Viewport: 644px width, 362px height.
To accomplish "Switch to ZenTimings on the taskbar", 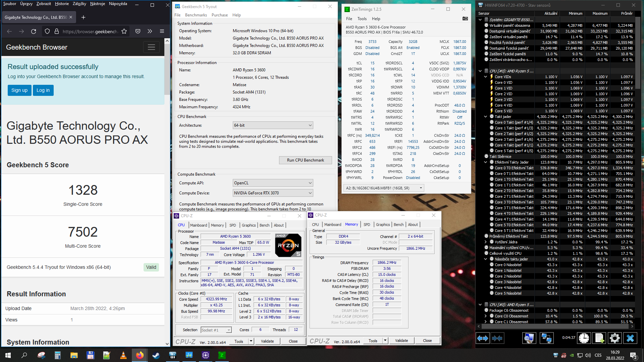I will point(222,355).
